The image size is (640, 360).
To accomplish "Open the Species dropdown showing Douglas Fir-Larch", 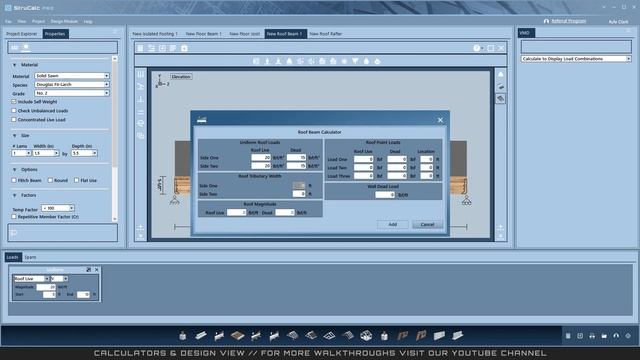I will (72, 84).
